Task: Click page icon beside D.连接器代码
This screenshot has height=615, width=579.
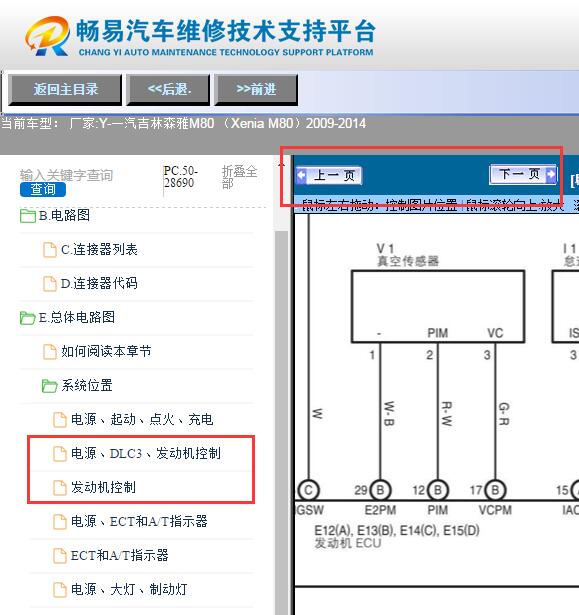Action: [x=50, y=284]
